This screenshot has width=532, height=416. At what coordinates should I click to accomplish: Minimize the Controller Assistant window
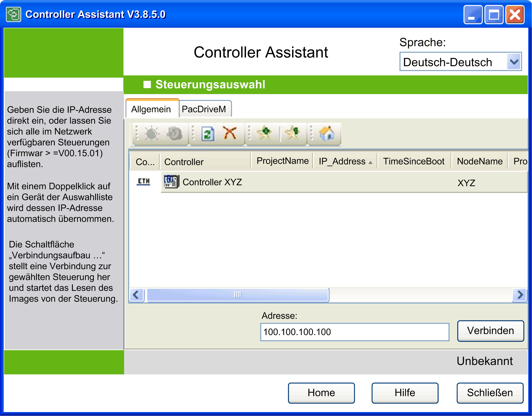pyautogui.click(x=473, y=14)
